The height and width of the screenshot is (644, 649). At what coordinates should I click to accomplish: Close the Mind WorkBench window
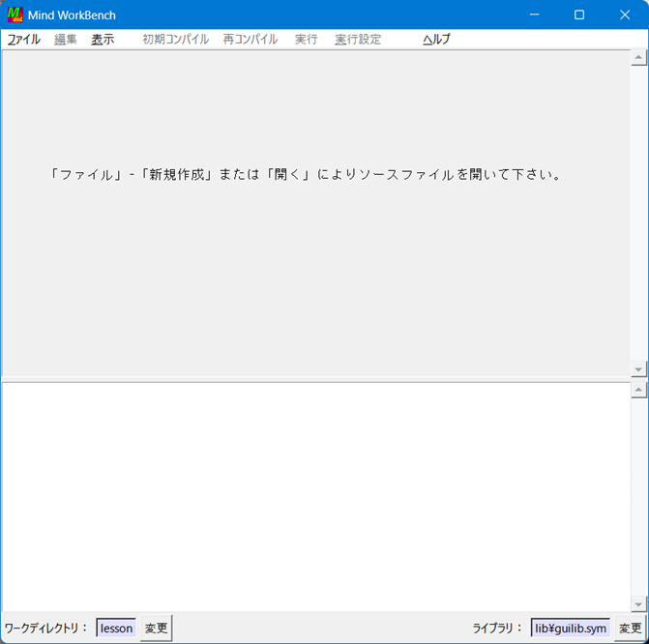pos(625,15)
